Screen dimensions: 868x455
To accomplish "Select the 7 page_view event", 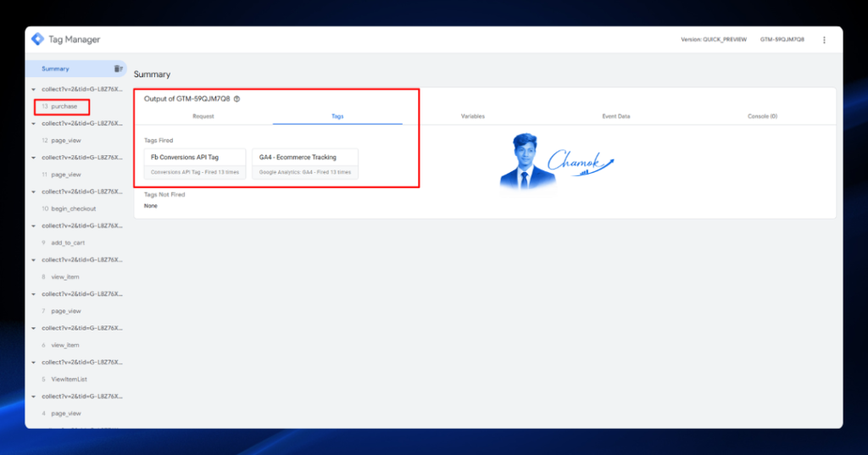I will tap(61, 311).
